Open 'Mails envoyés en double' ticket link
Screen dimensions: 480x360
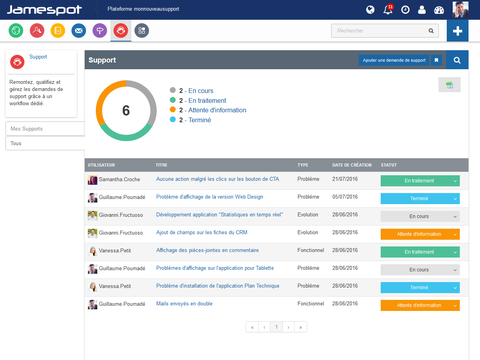coord(184,304)
